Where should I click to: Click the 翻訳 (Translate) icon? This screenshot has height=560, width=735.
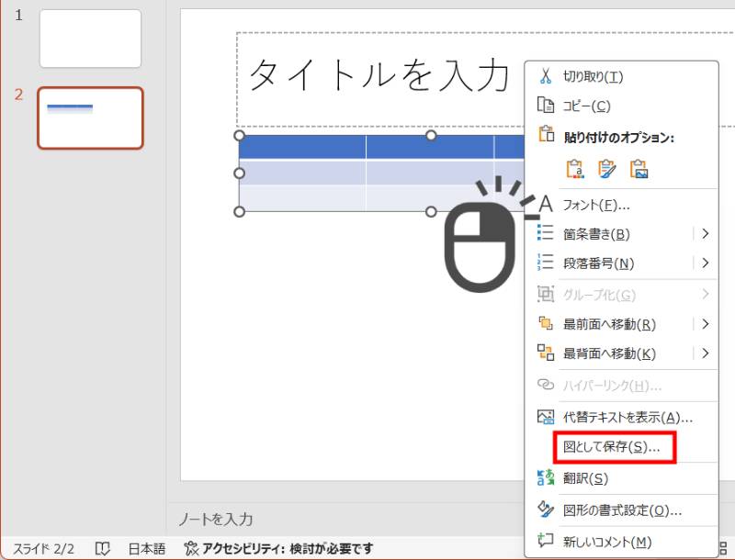544,476
